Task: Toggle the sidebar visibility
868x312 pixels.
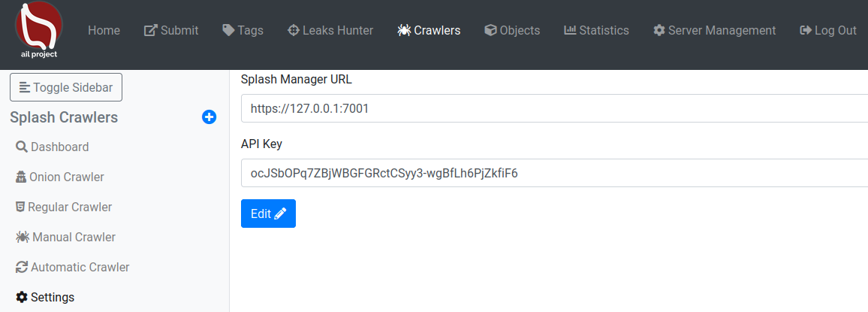Action: click(66, 87)
